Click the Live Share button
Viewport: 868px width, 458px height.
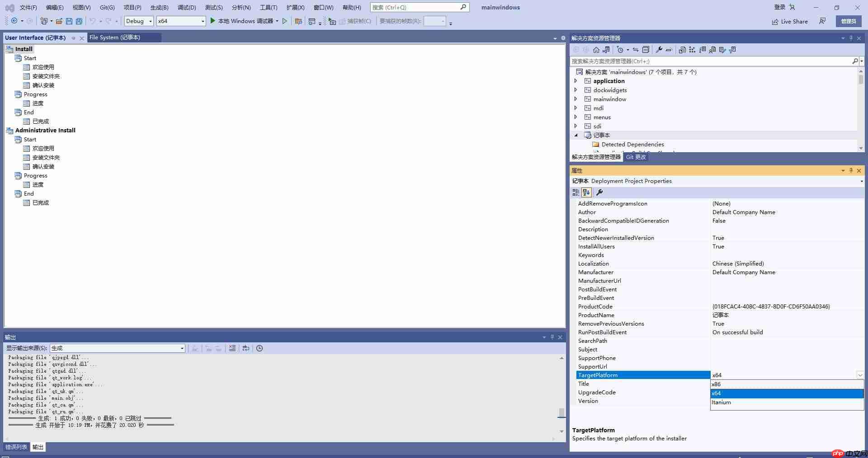(x=789, y=21)
